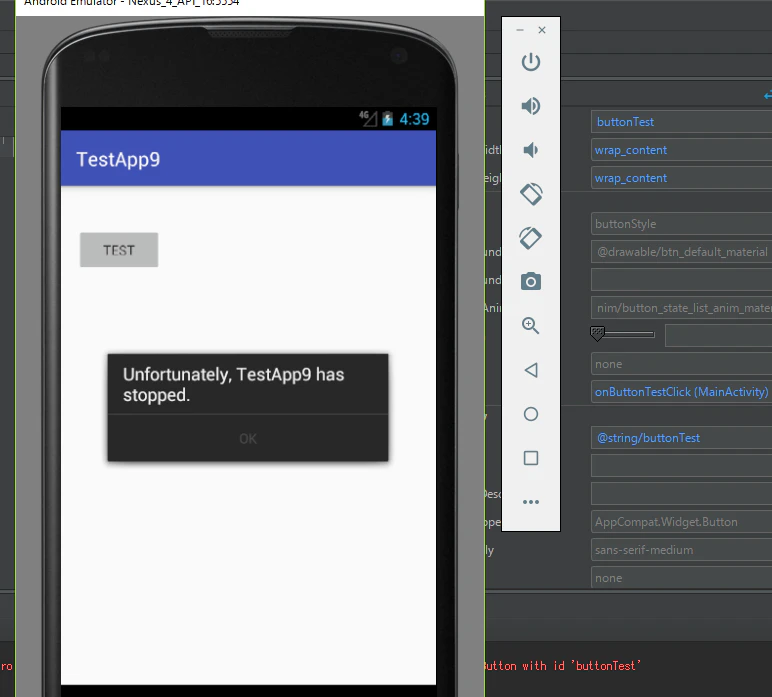Minimize the emulator toolbar panel
The image size is (772, 697).
point(520,30)
